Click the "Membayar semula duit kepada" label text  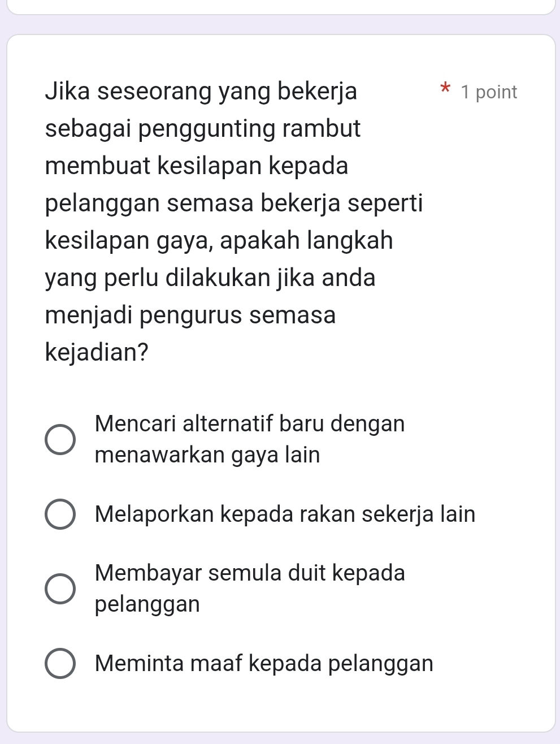click(250, 573)
